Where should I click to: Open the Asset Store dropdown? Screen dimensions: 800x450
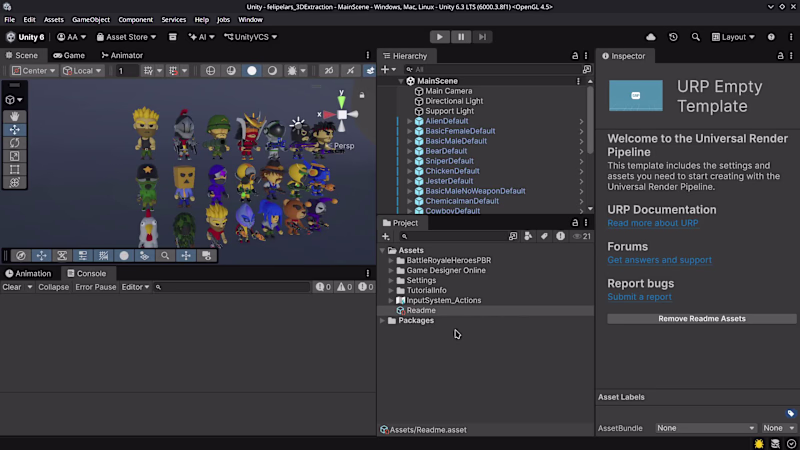click(126, 37)
